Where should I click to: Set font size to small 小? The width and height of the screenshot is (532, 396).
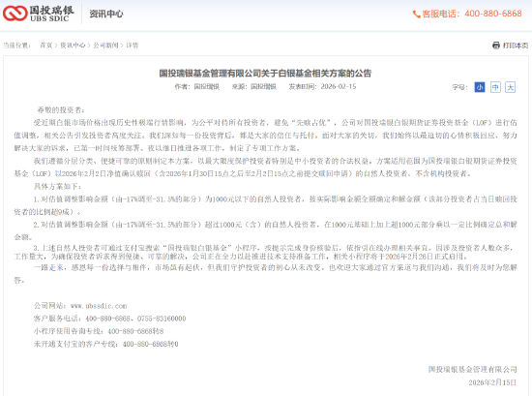[x=480, y=87]
